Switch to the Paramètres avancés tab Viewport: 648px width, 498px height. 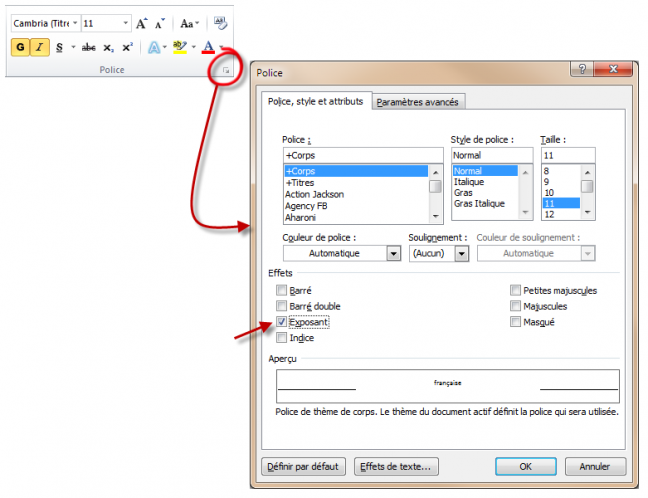pos(419,102)
